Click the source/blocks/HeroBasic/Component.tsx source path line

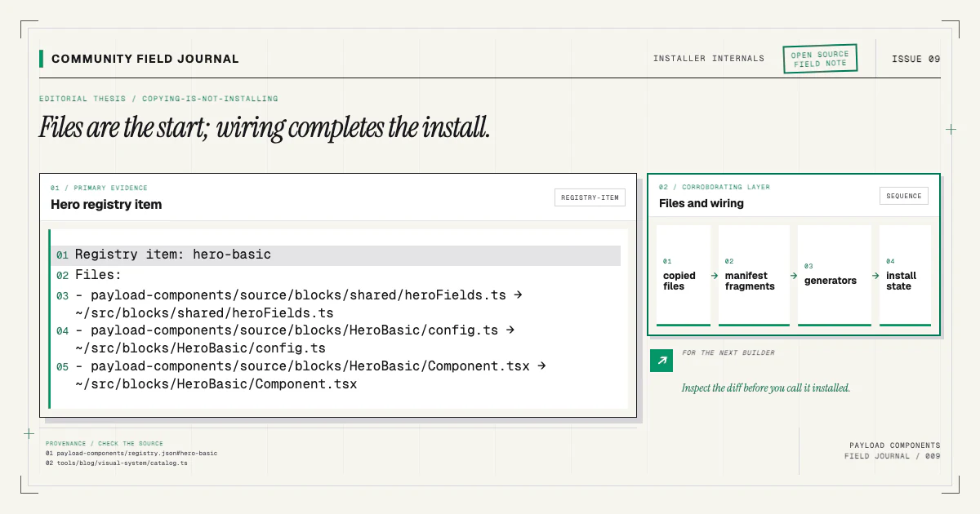(310, 366)
